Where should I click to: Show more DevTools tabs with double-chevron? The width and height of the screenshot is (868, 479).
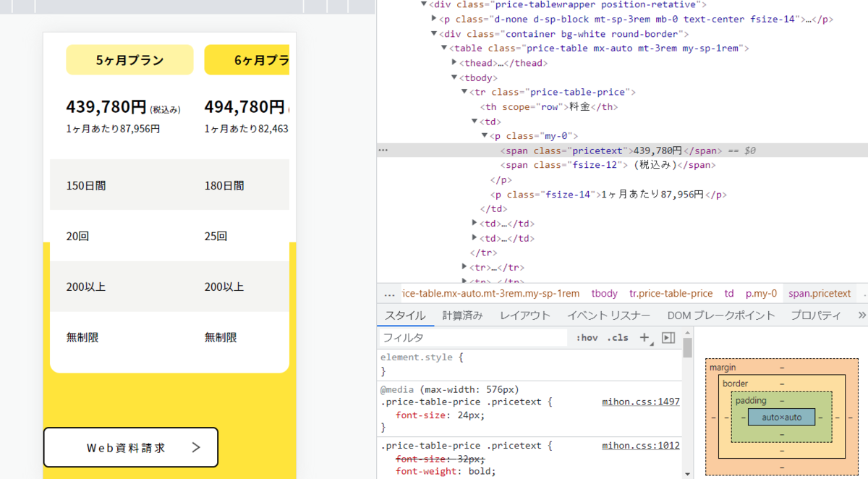(861, 315)
